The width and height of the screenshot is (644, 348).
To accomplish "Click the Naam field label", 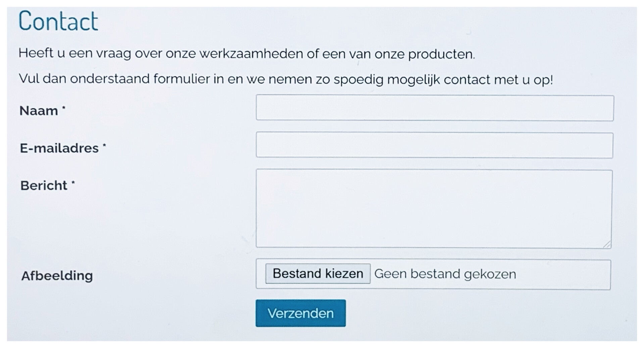I will pos(39,111).
